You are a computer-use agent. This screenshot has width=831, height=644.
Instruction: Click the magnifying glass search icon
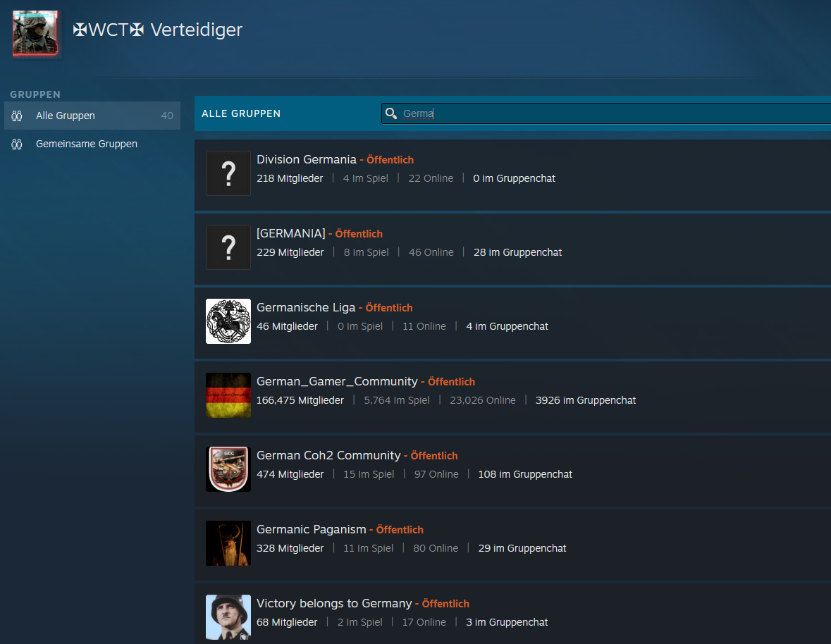point(391,113)
